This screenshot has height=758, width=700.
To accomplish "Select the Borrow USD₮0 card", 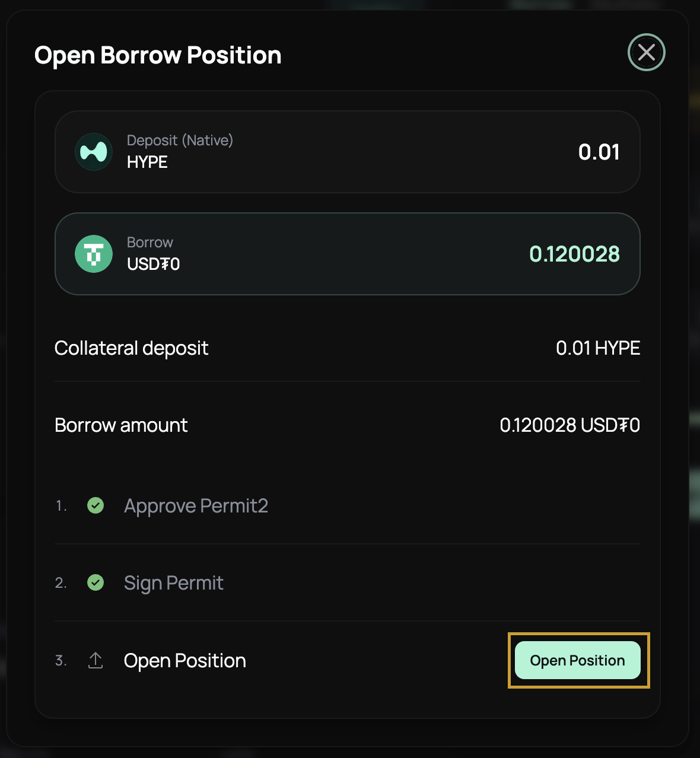I will pos(347,253).
